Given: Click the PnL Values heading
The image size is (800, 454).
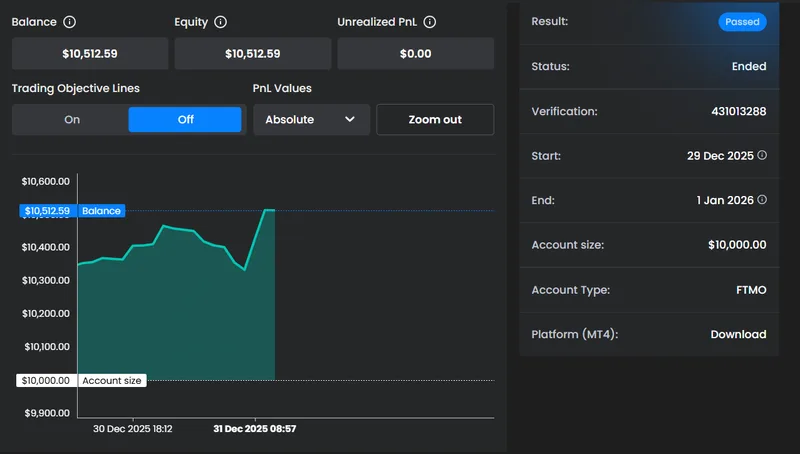Looking at the screenshot, I should pyautogui.click(x=282, y=88).
